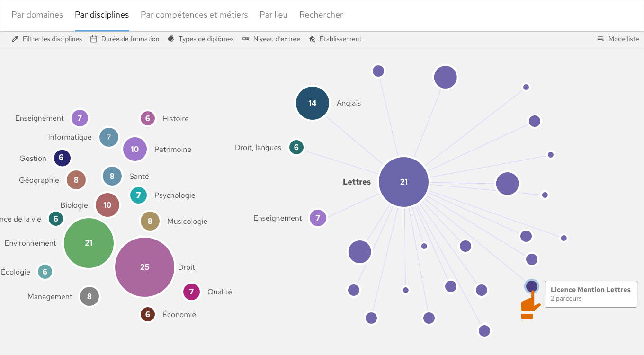
Task: Click the tag icon beside Types de diplômes
Action: pos(171,39)
